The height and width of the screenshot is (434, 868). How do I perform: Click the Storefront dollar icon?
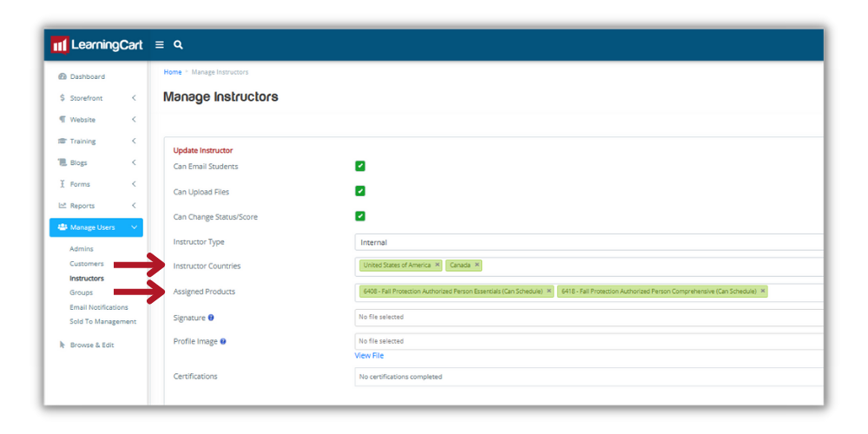(62, 98)
